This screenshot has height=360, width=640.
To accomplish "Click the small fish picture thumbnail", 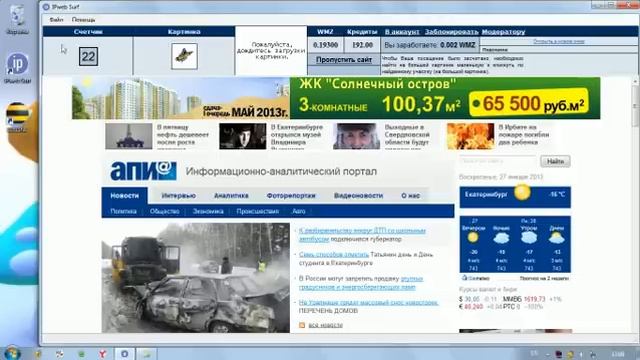I will click(184, 56).
